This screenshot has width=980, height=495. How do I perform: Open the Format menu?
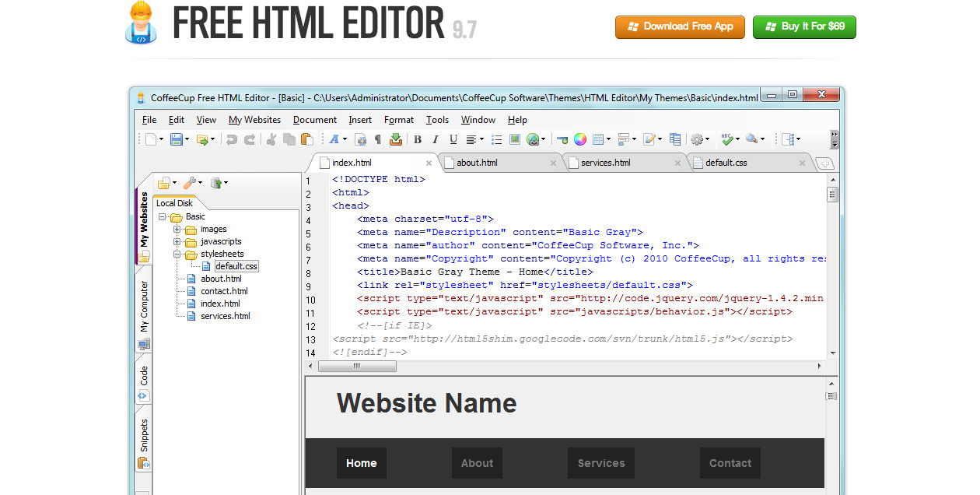399,120
